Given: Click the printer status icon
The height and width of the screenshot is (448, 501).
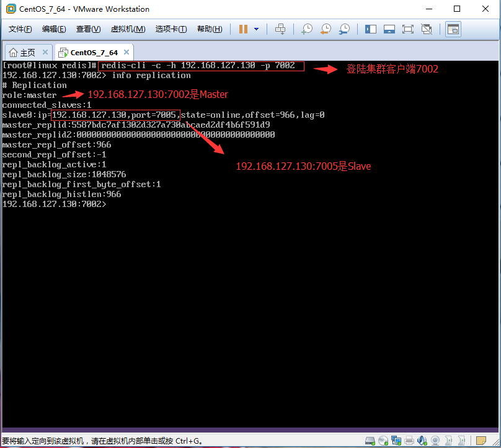Looking at the screenshot, I should pos(409,441).
